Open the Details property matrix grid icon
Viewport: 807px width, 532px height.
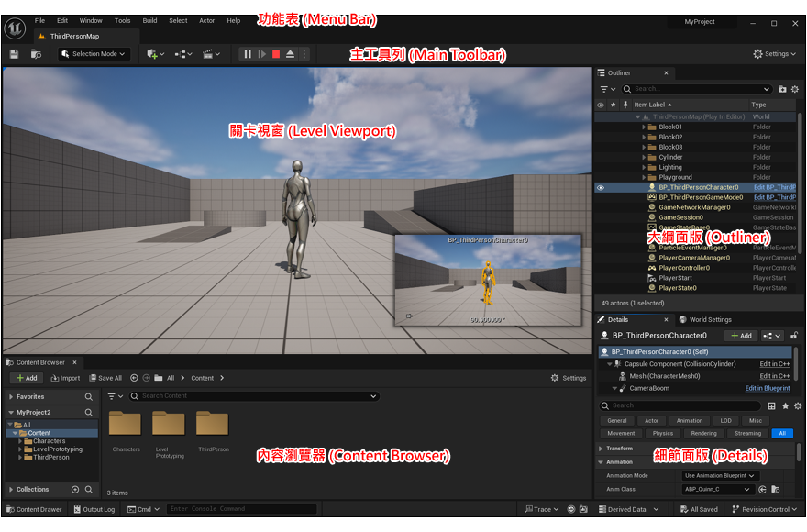point(771,405)
